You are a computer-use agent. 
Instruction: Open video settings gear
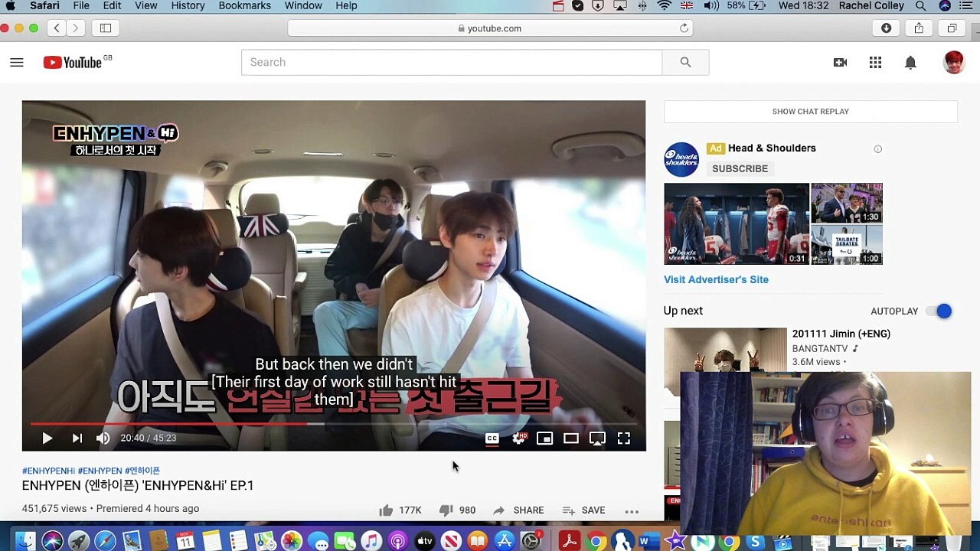(x=519, y=438)
